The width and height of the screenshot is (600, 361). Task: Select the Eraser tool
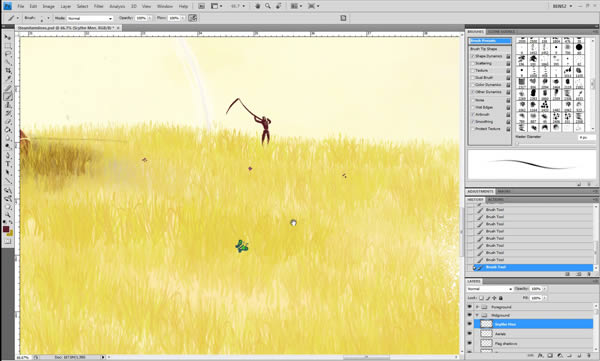click(8, 122)
